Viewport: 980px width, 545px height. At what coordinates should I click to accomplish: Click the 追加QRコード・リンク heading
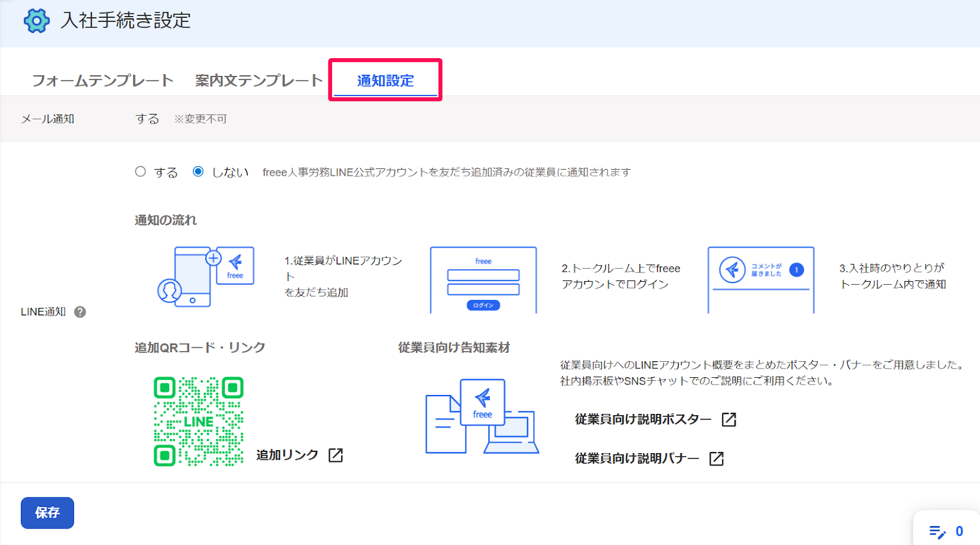pyautogui.click(x=200, y=347)
